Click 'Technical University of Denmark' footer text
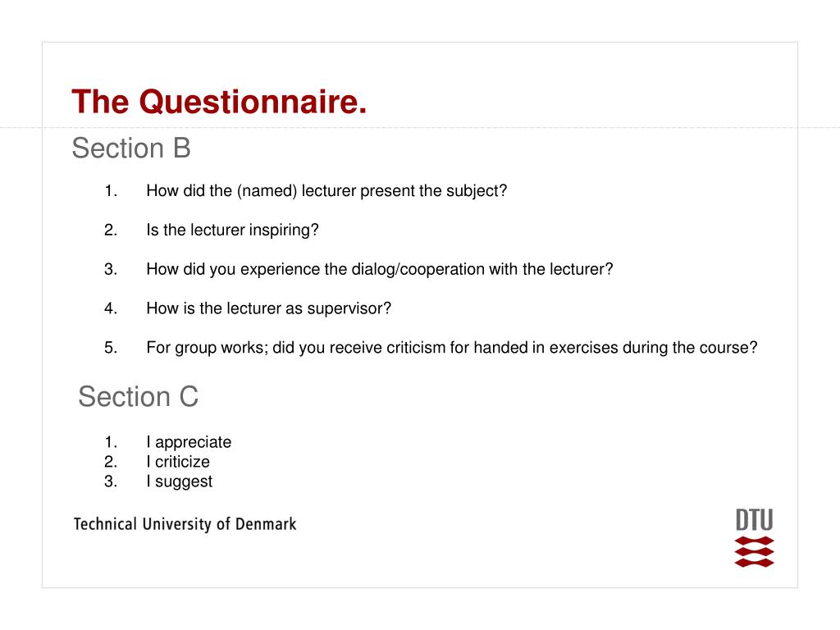840x630 pixels. tap(185, 524)
